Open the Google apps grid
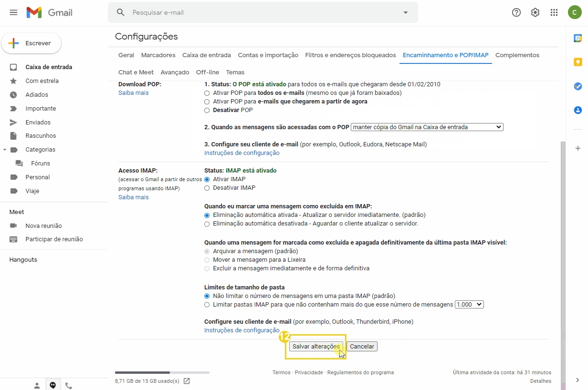This screenshot has height=390, width=588. [x=554, y=12]
